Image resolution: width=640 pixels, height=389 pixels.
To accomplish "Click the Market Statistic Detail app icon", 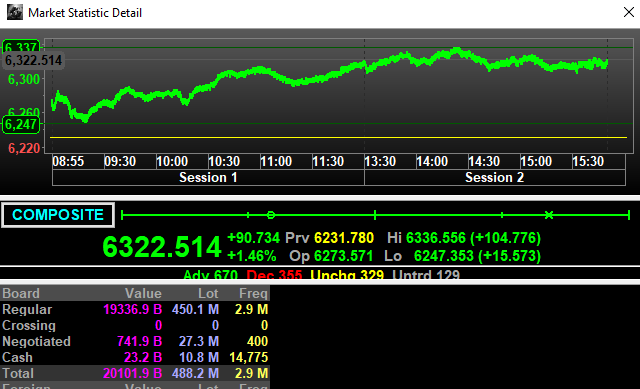I will pyautogui.click(x=15, y=12).
